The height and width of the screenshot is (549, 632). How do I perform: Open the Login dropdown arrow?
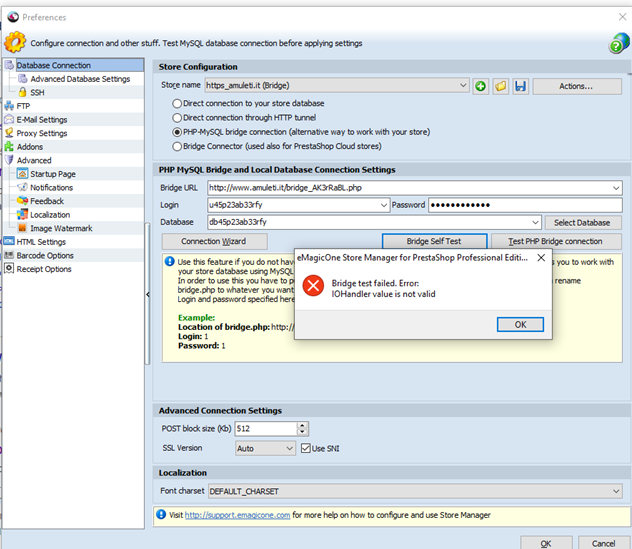[384, 205]
